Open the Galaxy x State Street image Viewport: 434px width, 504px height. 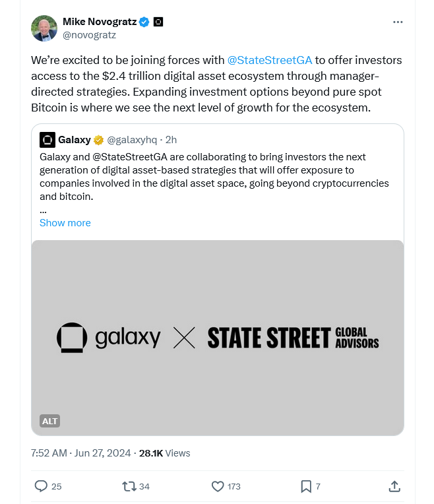(217, 337)
